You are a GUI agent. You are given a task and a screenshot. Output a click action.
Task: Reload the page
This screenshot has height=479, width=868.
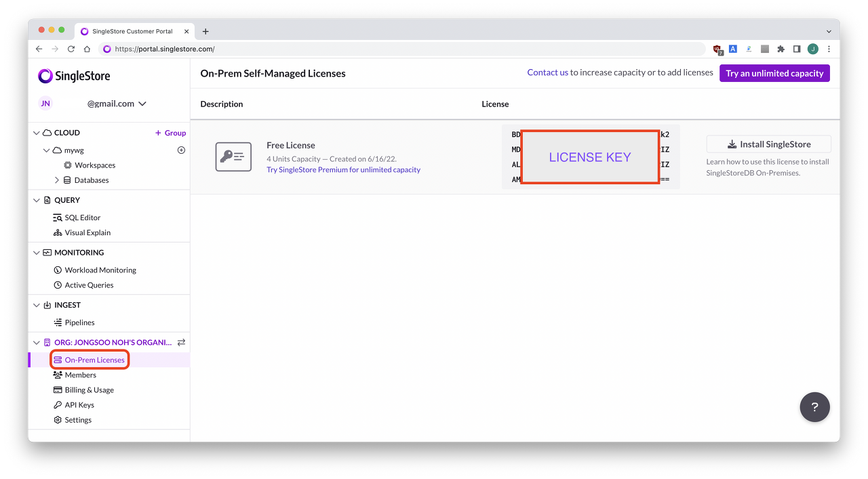tap(71, 49)
